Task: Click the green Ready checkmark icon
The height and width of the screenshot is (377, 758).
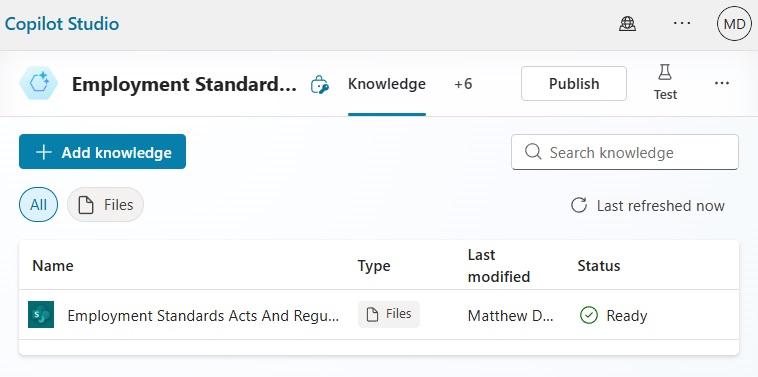Action: coord(588,315)
